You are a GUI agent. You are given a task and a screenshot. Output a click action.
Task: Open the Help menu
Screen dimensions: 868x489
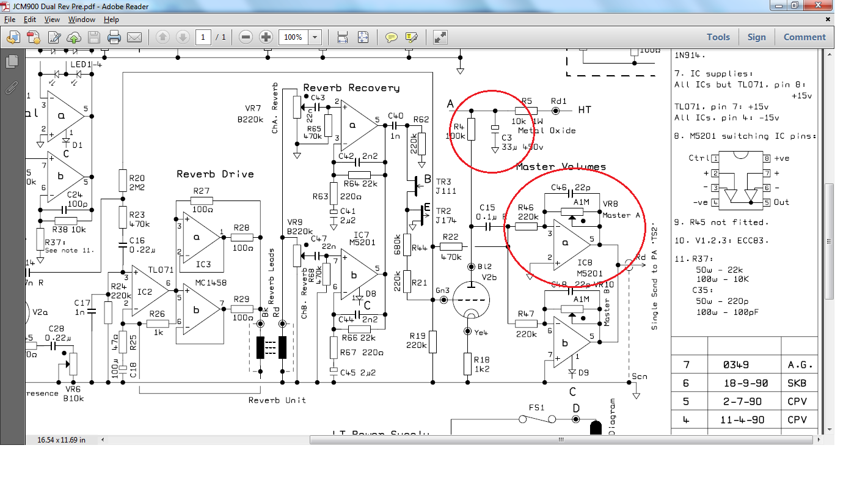click(x=111, y=20)
